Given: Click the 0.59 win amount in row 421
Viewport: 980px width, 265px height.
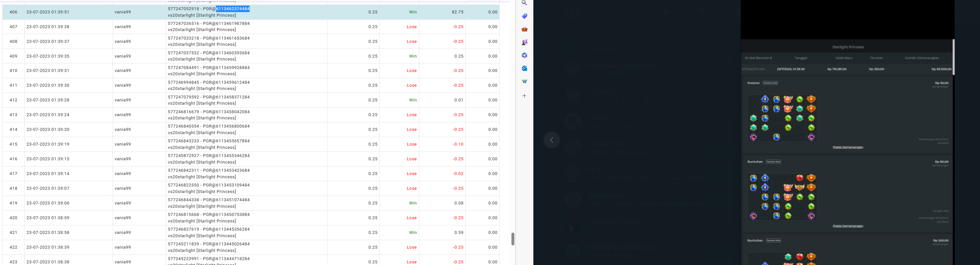Looking at the screenshot, I should [459, 233].
